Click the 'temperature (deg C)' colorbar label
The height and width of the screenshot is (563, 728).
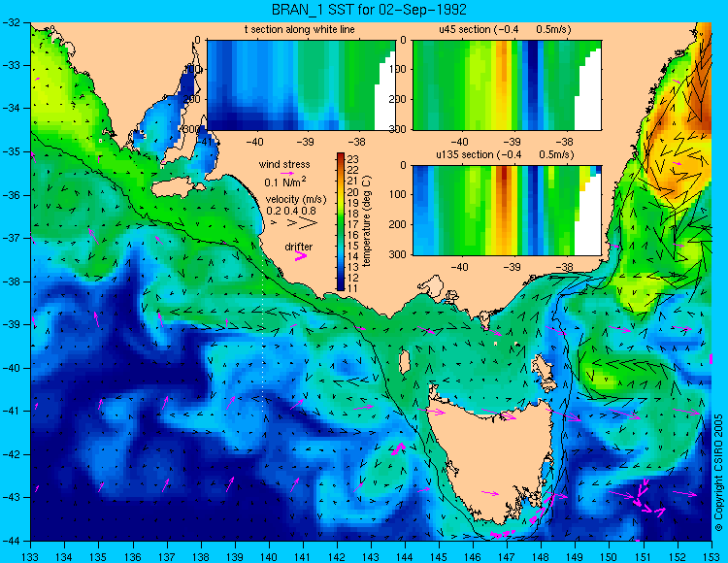pos(367,221)
